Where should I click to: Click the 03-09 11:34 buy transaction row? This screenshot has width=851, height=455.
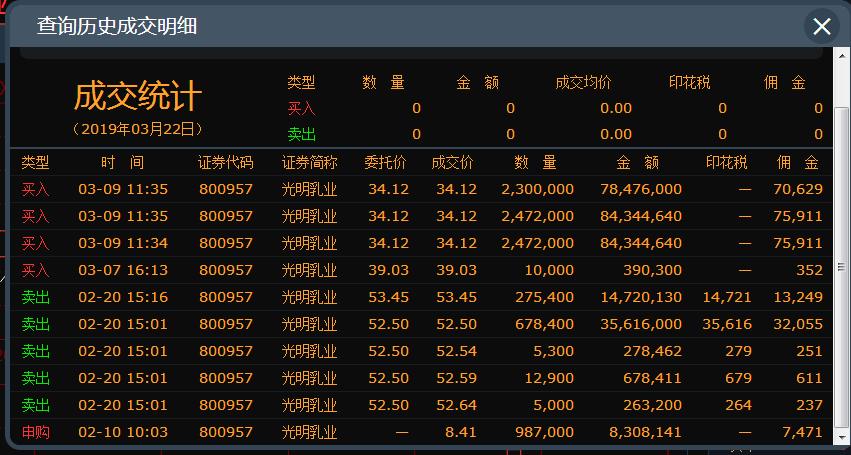point(420,243)
